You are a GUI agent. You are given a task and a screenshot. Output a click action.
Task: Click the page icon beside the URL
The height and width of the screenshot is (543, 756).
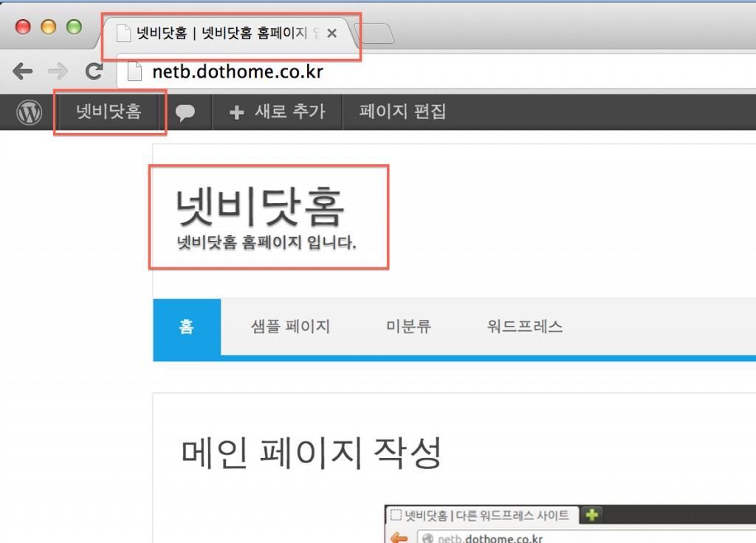point(134,72)
